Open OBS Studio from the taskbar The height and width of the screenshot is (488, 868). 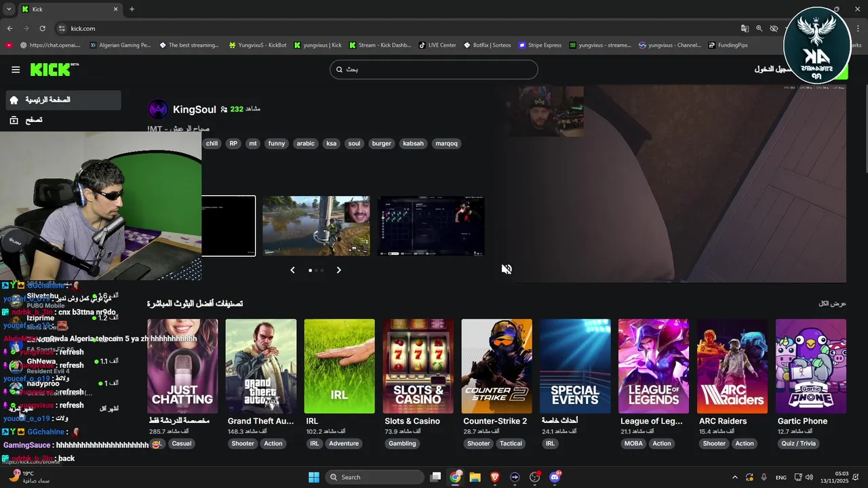click(x=535, y=477)
